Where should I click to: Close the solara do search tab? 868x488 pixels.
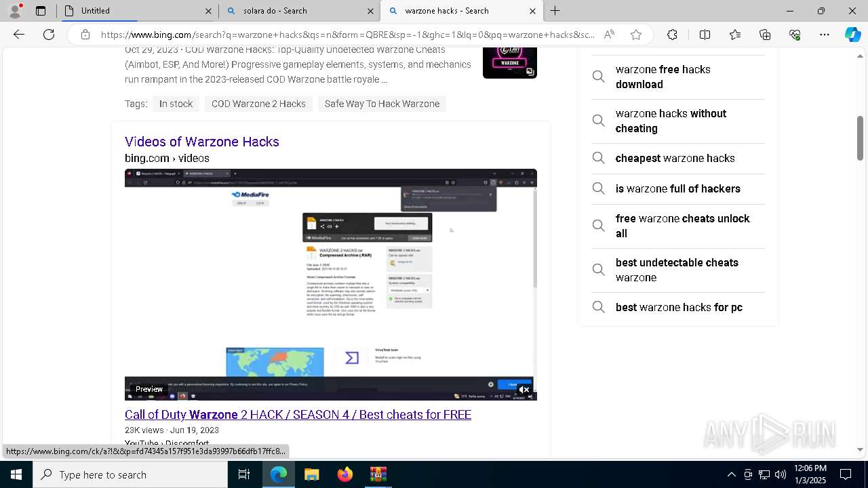(370, 11)
